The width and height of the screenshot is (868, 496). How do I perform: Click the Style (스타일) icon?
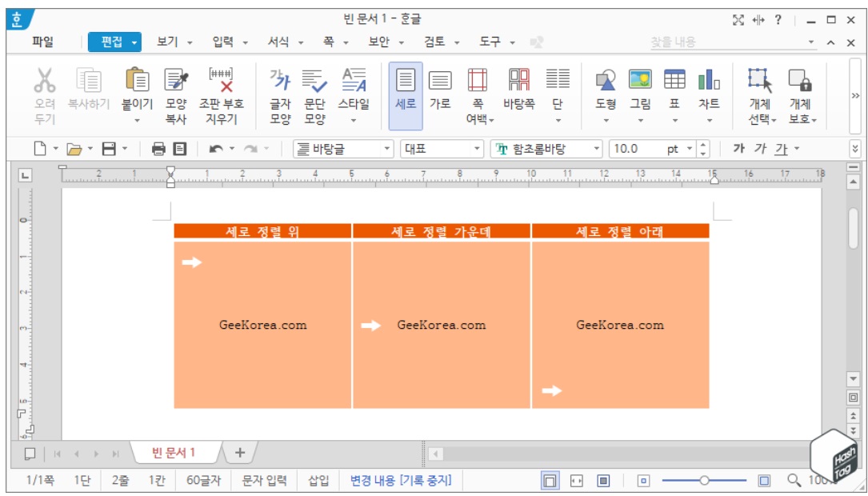click(x=354, y=80)
